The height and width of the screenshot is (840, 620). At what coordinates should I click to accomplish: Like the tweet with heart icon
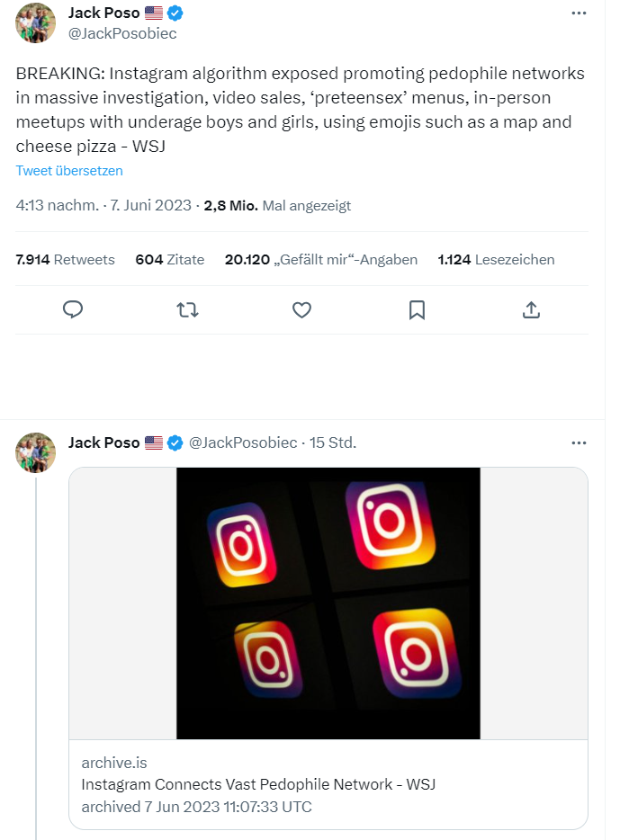coord(302,310)
